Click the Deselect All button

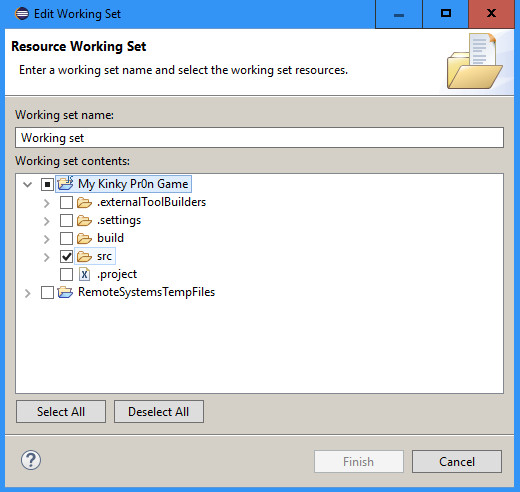pyautogui.click(x=159, y=412)
